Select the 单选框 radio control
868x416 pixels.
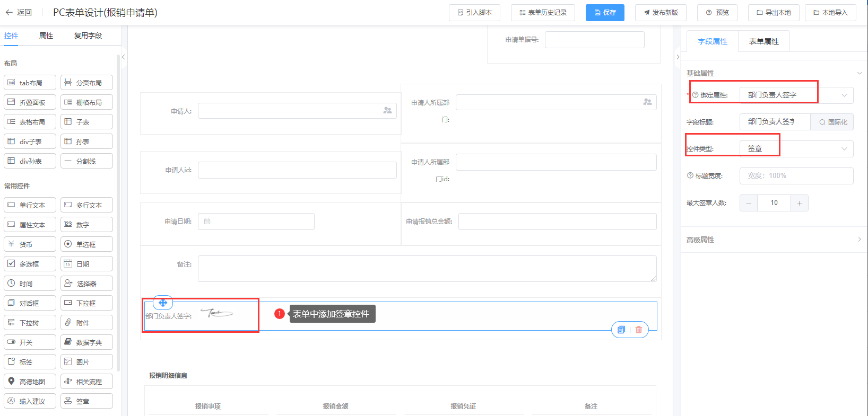[x=86, y=244]
